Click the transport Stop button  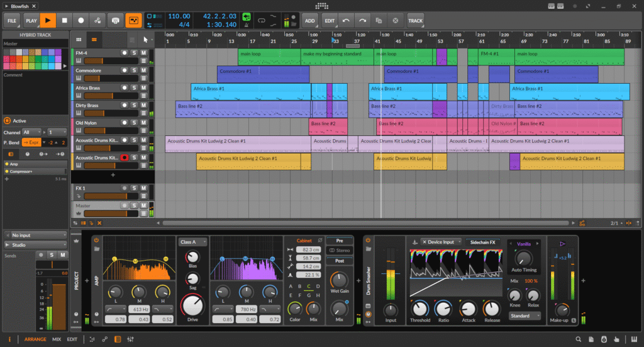coord(64,21)
